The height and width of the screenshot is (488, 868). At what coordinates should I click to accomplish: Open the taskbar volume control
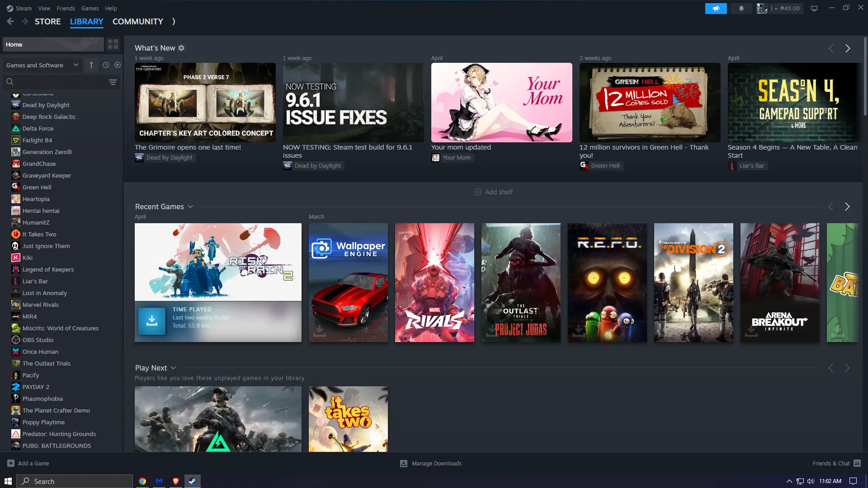click(811, 481)
